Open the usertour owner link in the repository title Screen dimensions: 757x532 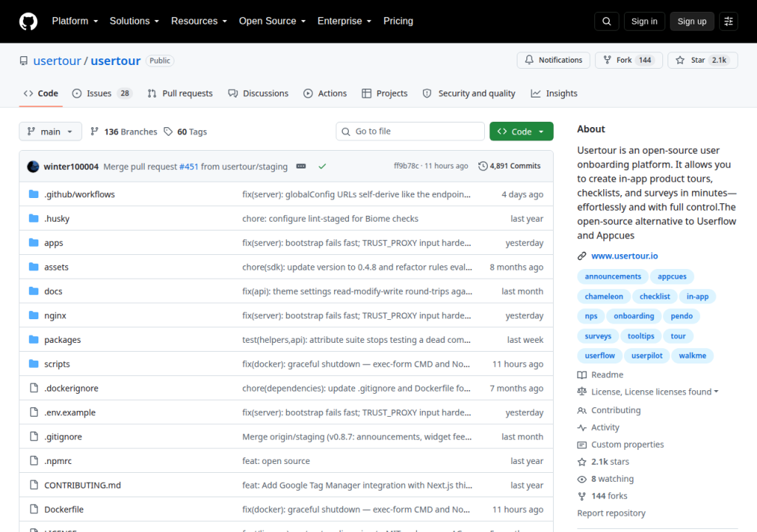point(57,61)
